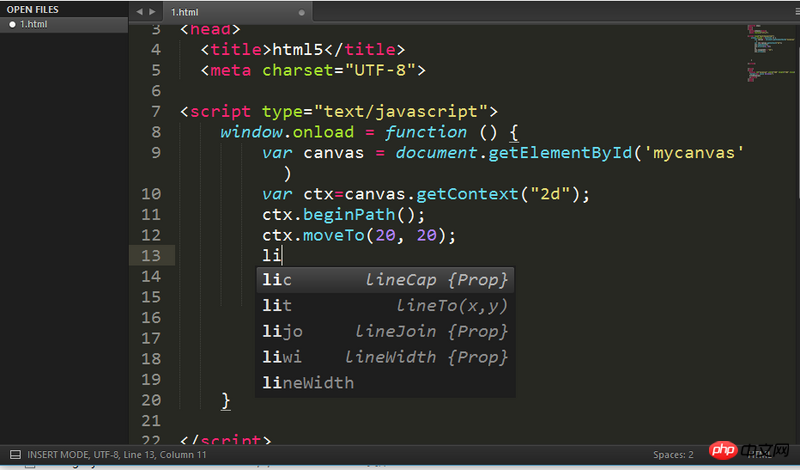Click line number 8 in the gutter
Viewport: 800px width, 470px height.
[156, 132]
